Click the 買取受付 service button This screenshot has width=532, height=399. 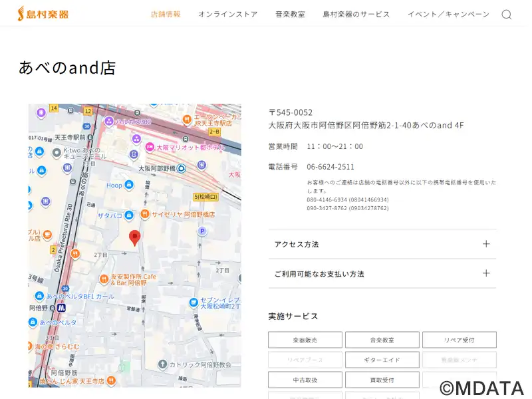click(x=382, y=380)
